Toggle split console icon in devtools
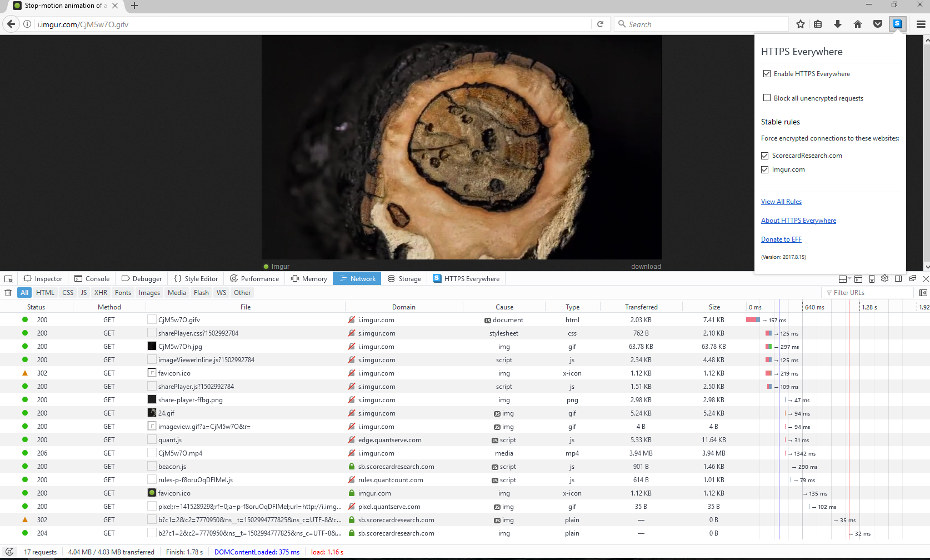The width and height of the screenshot is (930, 560). pyautogui.click(x=858, y=279)
